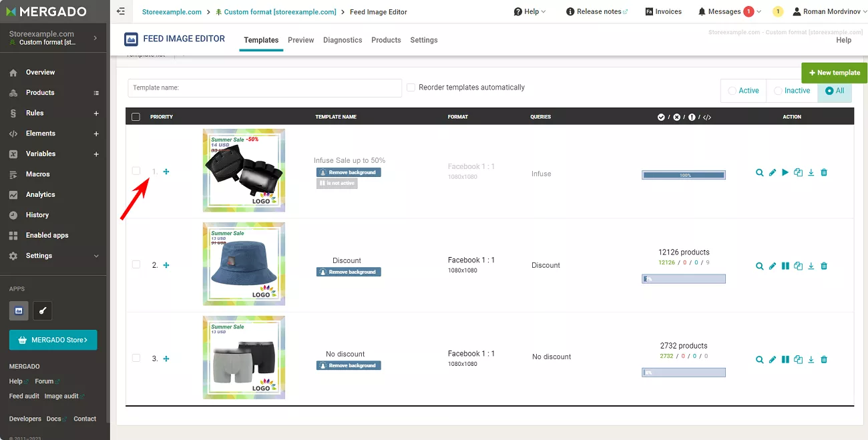Viewport: 868px width, 440px height.
Task: Click the Storeexample.com breadcrumb link
Action: [x=172, y=12]
